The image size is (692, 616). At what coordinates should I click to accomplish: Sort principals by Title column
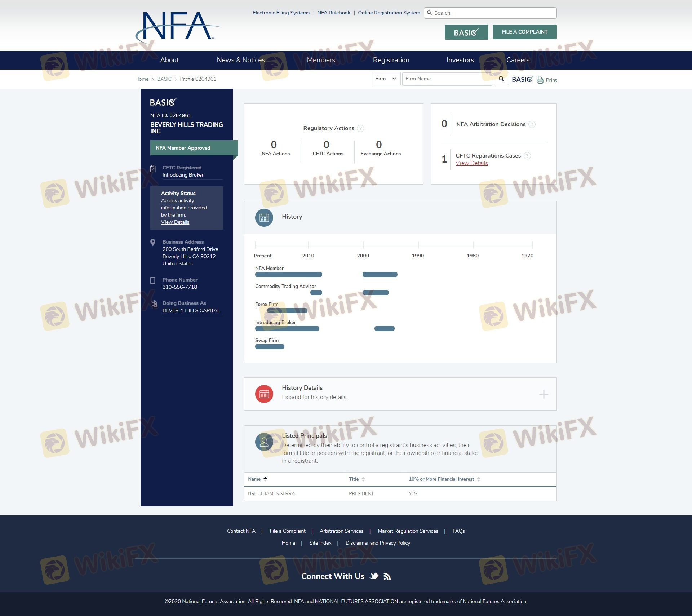coord(363,479)
